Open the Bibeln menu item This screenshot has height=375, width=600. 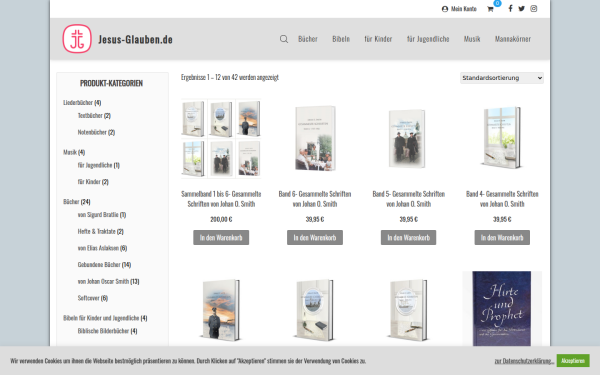coord(341,39)
